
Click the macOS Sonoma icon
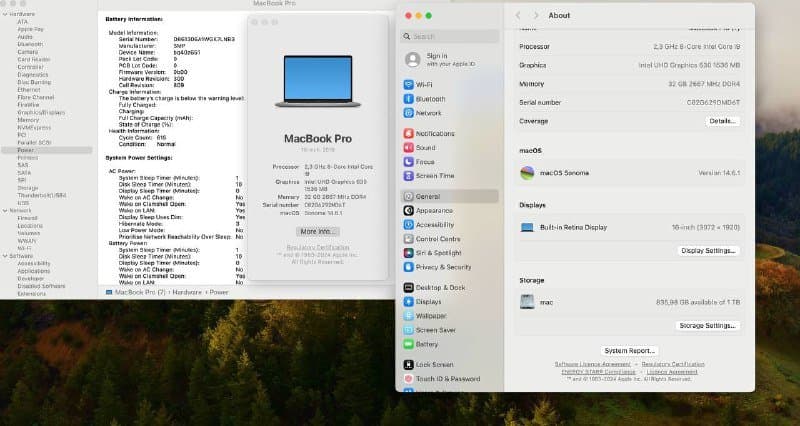coord(527,173)
